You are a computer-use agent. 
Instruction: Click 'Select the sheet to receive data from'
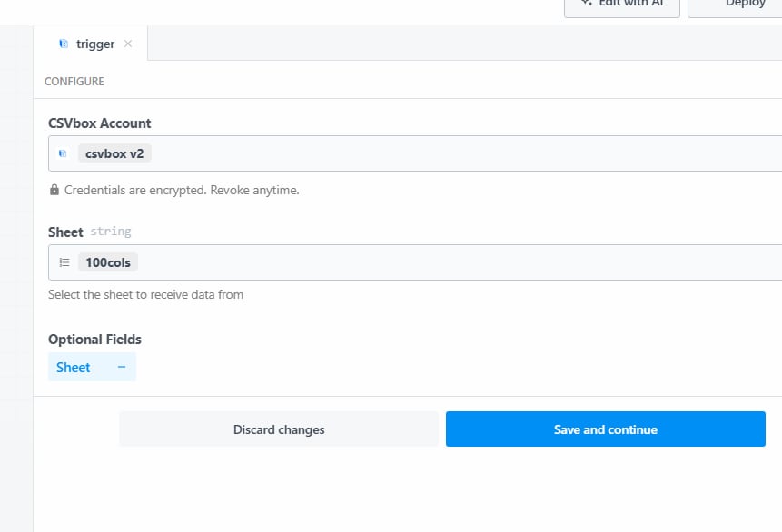[x=145, y=294]
